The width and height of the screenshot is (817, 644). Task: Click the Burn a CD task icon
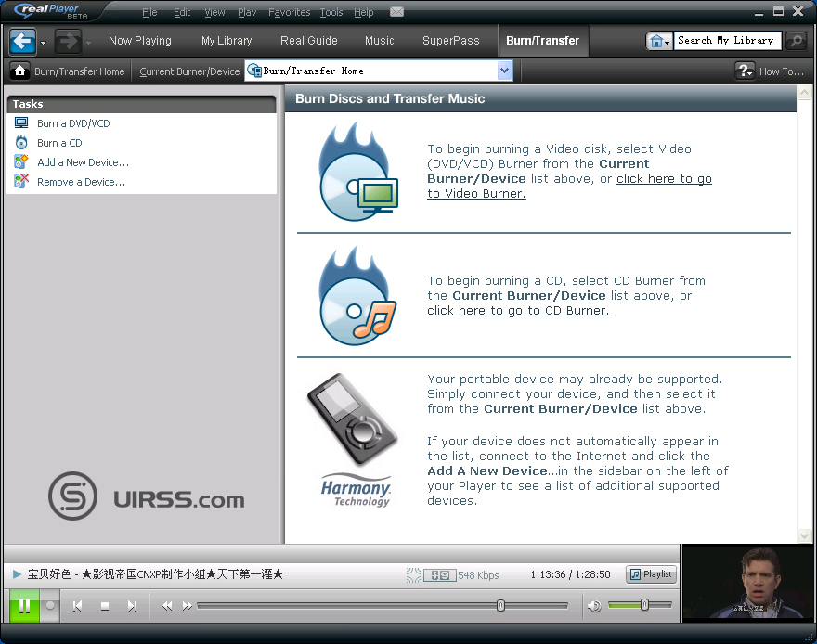click(x=21, y=143)
